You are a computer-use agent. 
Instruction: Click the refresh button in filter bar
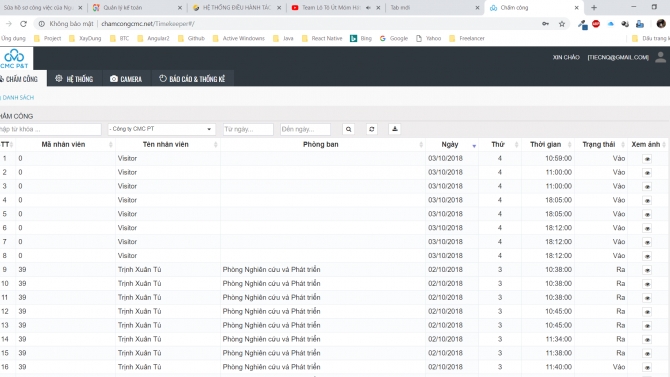pos(372,129)
